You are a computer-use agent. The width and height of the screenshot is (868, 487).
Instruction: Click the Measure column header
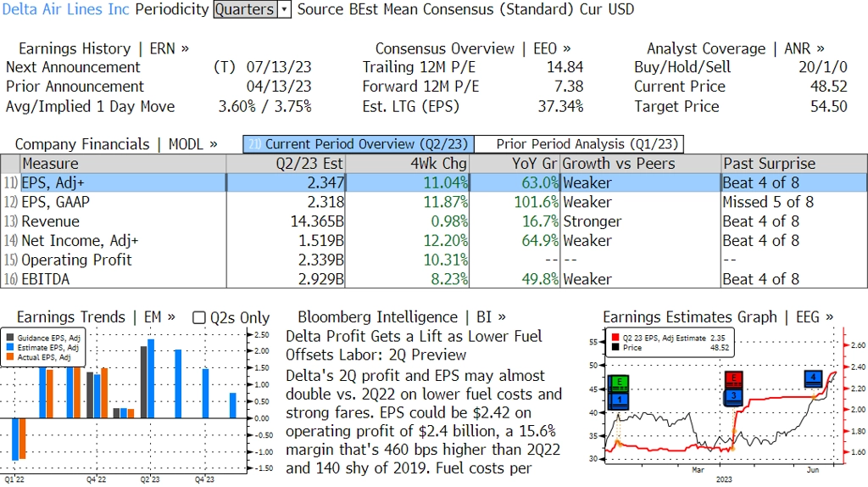123,164
